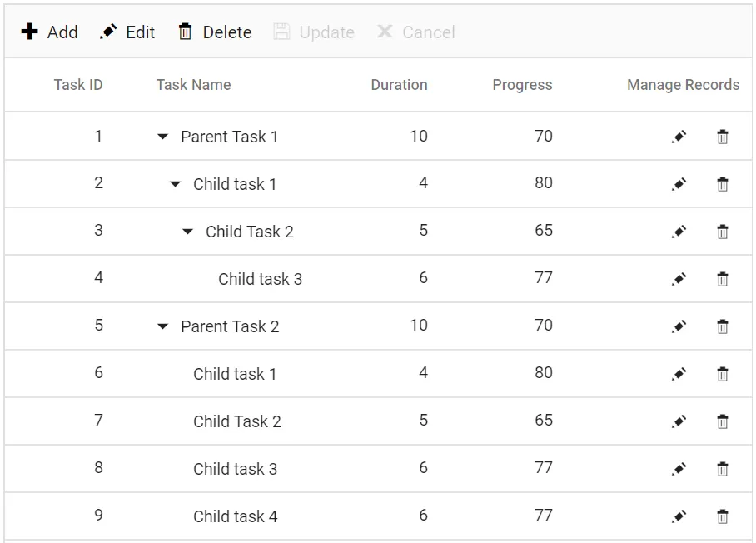Viewport: 756px width, 543px height.
Task: Click edit pencil in Task ID 2 row
Action: click(679, 184)
